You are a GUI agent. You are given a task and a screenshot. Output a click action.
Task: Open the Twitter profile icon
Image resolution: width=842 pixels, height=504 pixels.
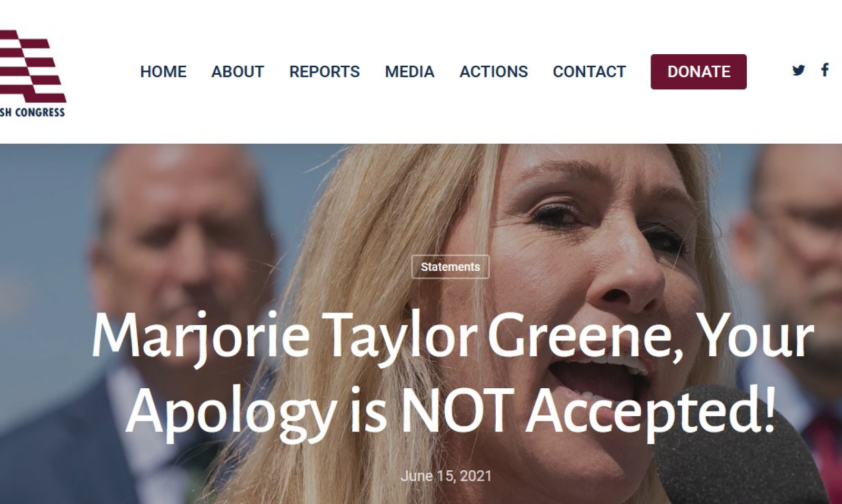click(798, 70)
